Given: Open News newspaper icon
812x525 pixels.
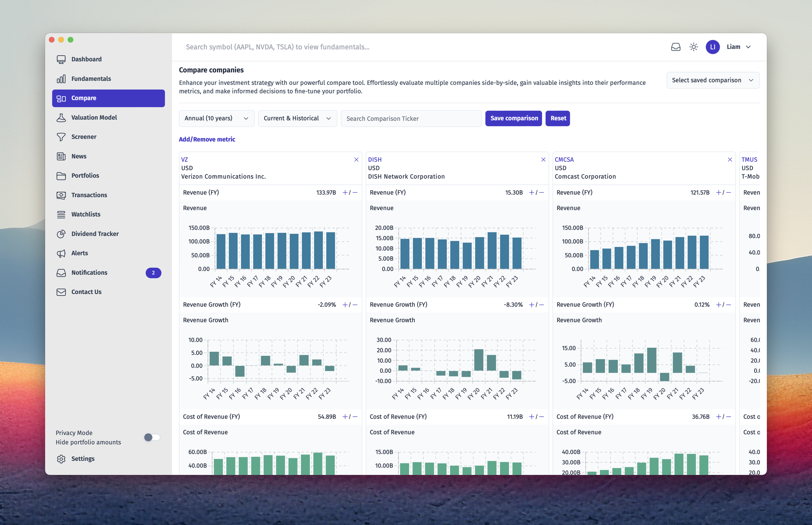Looking at the screenshot, I should 61,157.
